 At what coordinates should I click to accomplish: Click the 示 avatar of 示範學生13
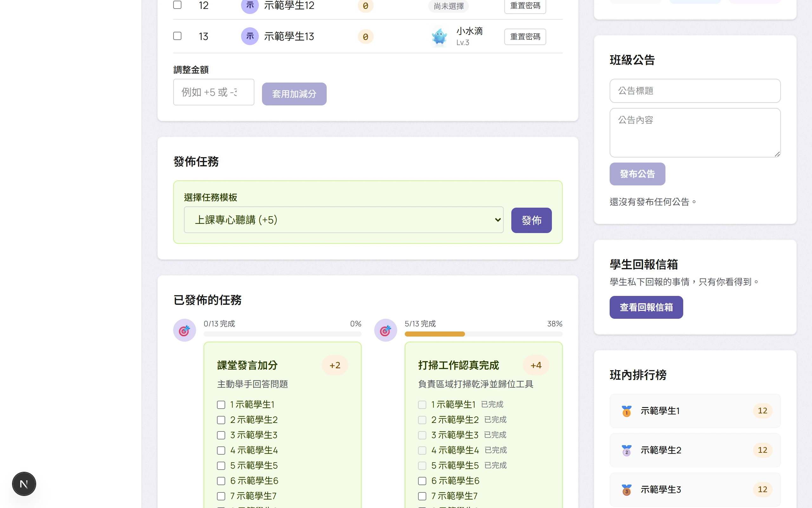(250, 36)
